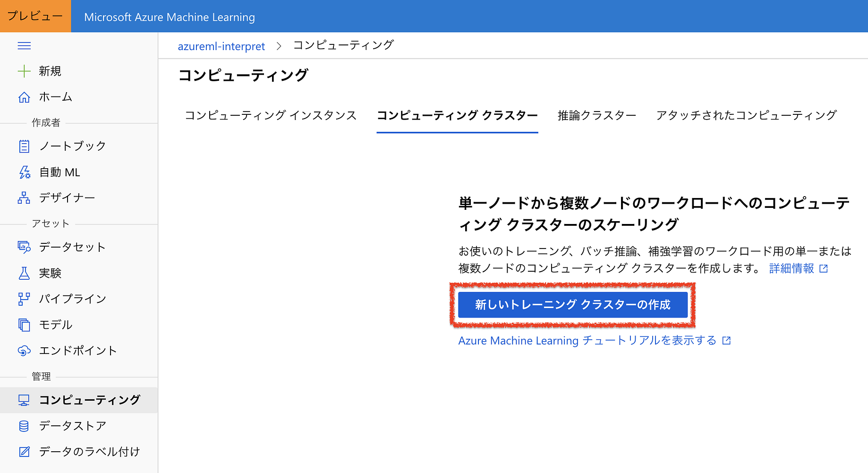
Task: Click the pipeline icon beside パイプライン
Action: [x=24, y=299]
